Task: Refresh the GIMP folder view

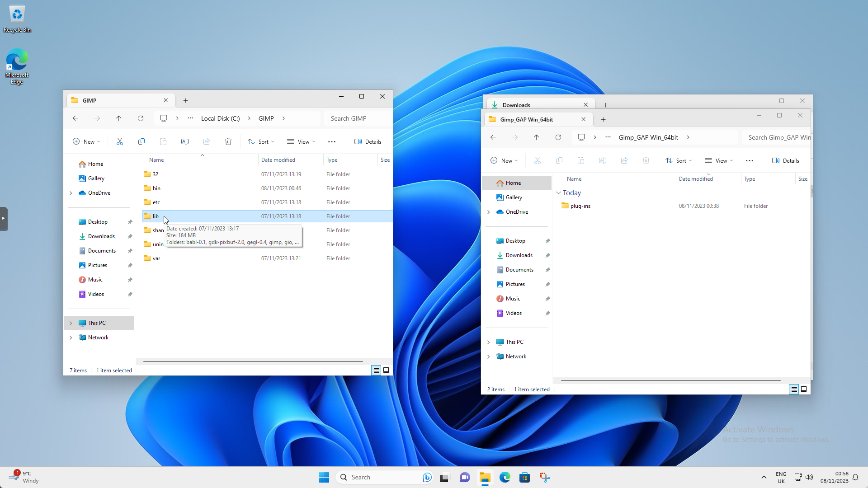Action: (x=141, y=118)
